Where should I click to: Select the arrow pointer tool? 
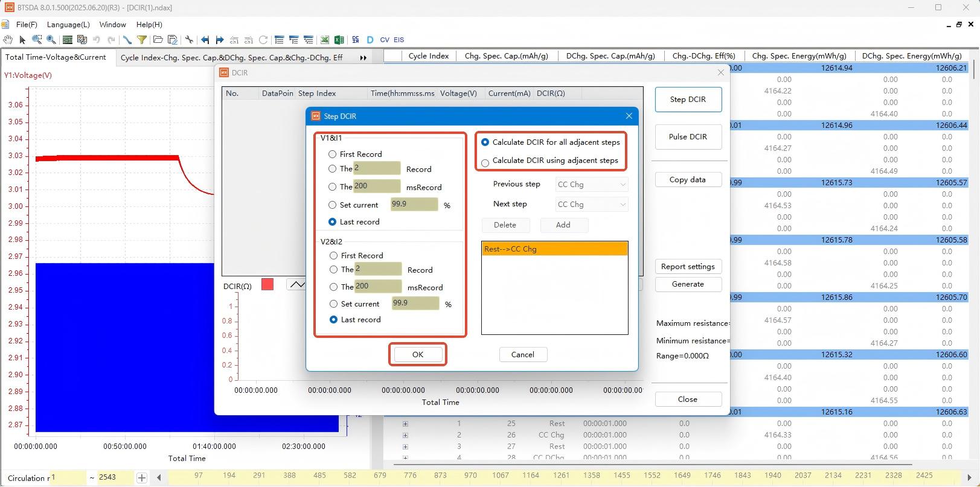tap(22, 40)
